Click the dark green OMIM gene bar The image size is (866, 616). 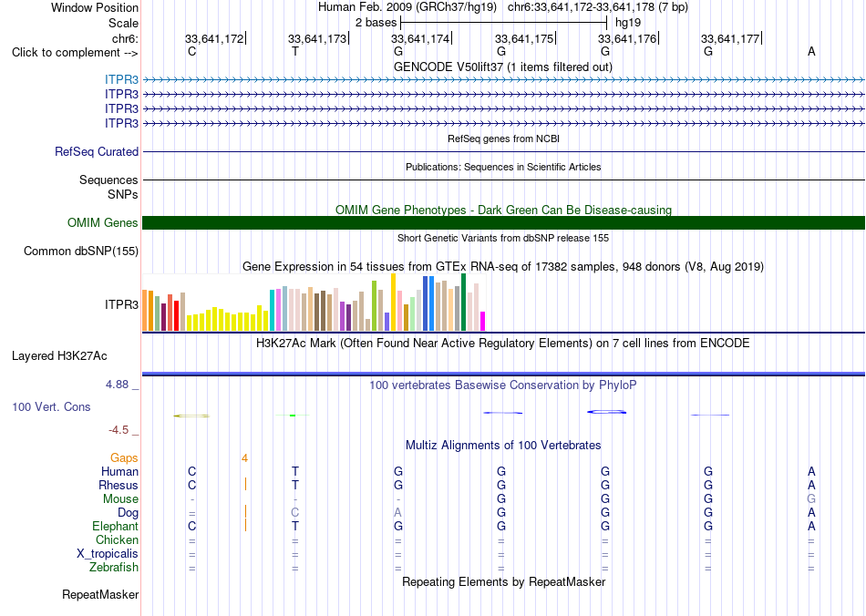pos(503,222)
